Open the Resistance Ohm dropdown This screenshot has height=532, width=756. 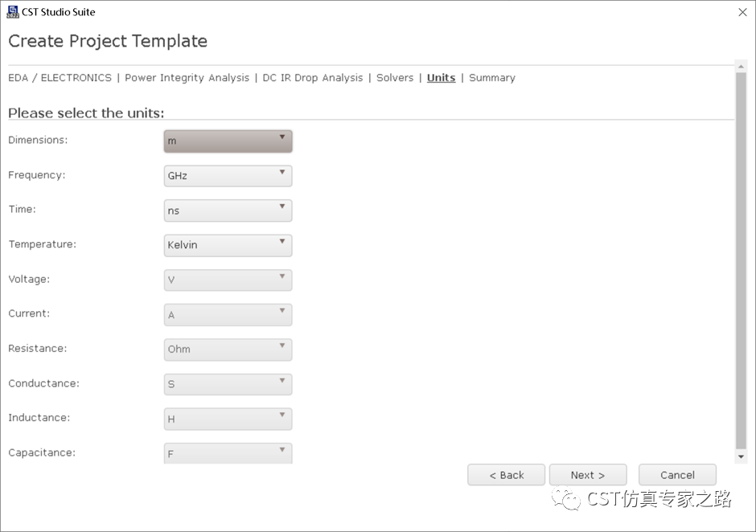click(x=228, y=350)
